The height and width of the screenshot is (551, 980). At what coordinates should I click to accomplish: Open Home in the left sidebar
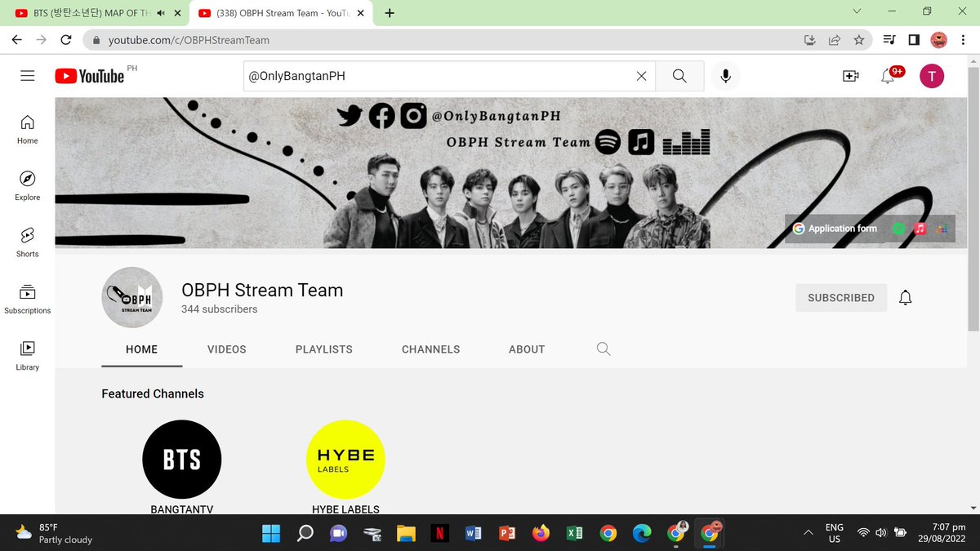28,130
